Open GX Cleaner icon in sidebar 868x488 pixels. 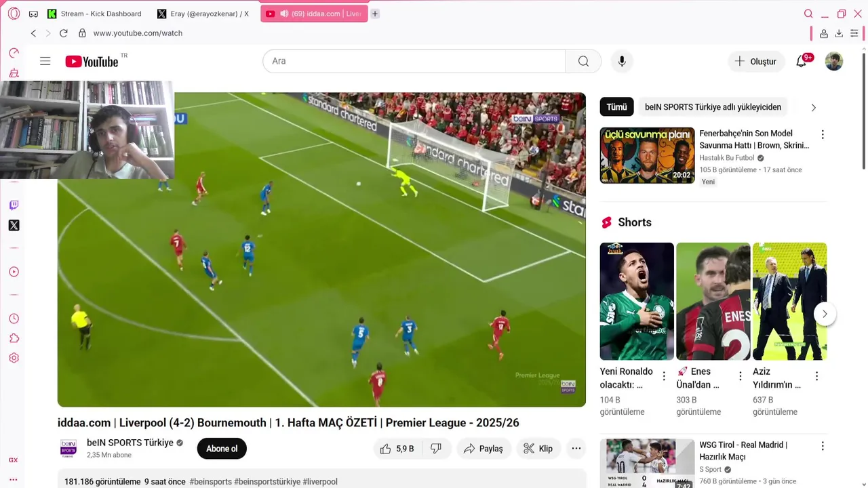point(14,73)
